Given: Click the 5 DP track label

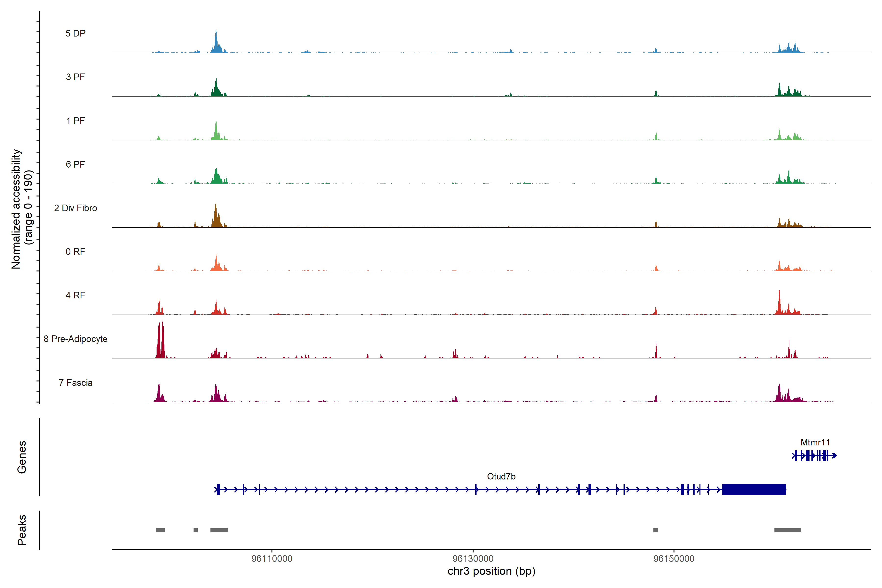Looking at the screenshot, I should 75,33.
